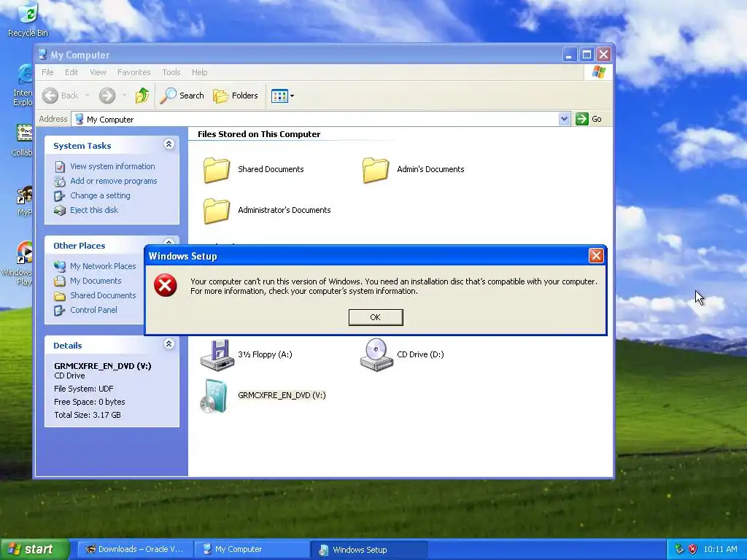Screen dimensions: 747x560
Task: Click the Views icon button
Action: click(279, 96)
